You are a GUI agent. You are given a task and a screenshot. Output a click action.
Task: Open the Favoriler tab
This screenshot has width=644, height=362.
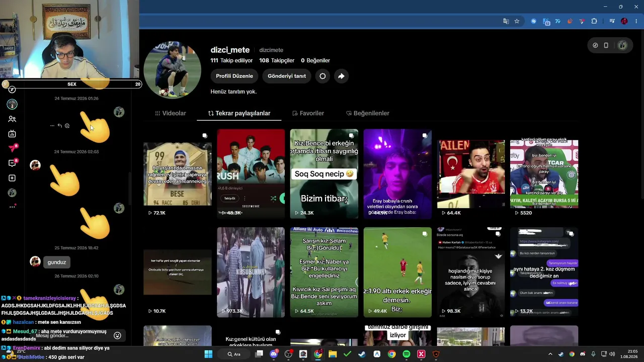click(308, 113)
